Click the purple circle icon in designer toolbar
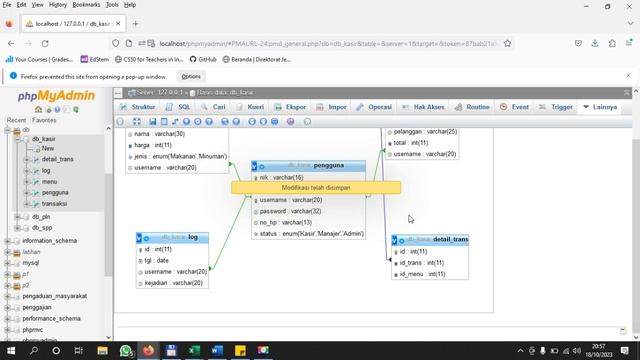 pyautogui.click(x=290, y=122)
